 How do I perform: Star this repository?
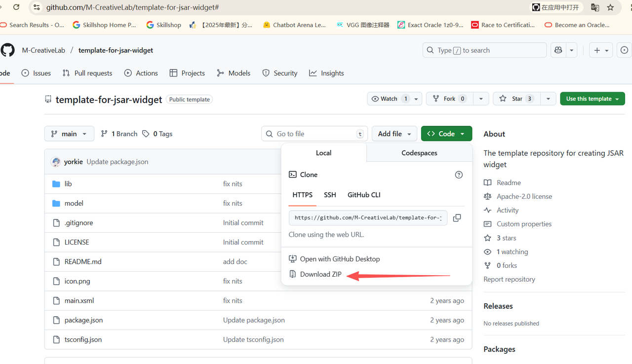516,99
